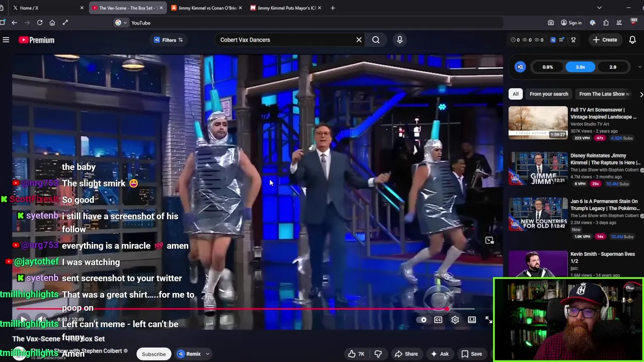The image size is (644, 362).
Task: Open the expand arrows icon in address bar
Action: pyautogui.click(x=65, y=23)
